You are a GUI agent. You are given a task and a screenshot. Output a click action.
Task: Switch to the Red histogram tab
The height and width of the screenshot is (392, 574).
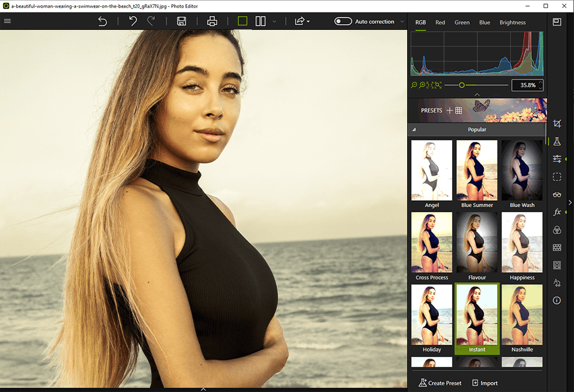pos(440,23)
